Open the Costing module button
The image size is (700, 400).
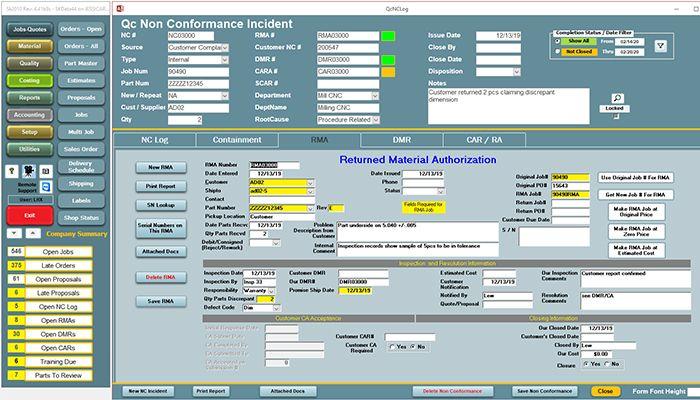click(30, 81)
